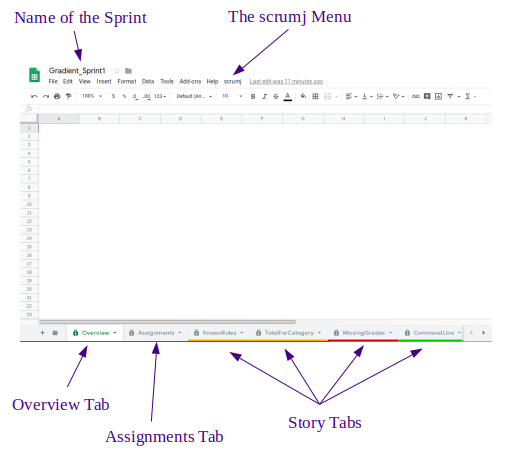Switch to the TotalForCategory sheet tab

point(289,333)
